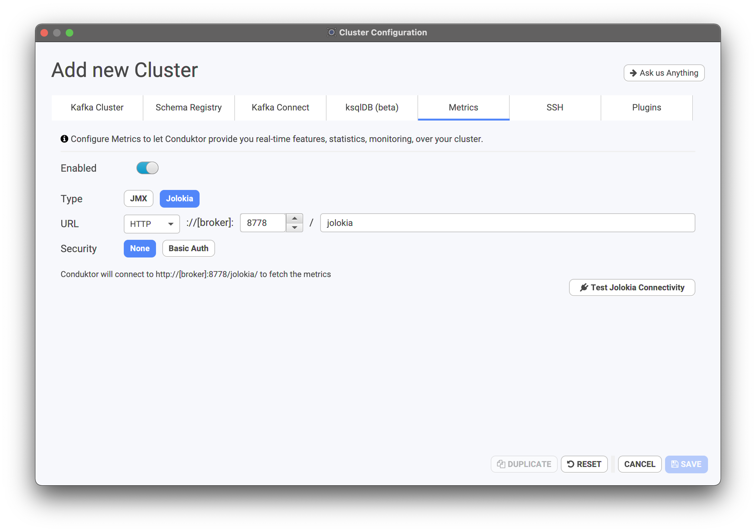Close the Cluster Configuration window
The height and width of the screenshot is (532, 756).
(x=45, y=33)
